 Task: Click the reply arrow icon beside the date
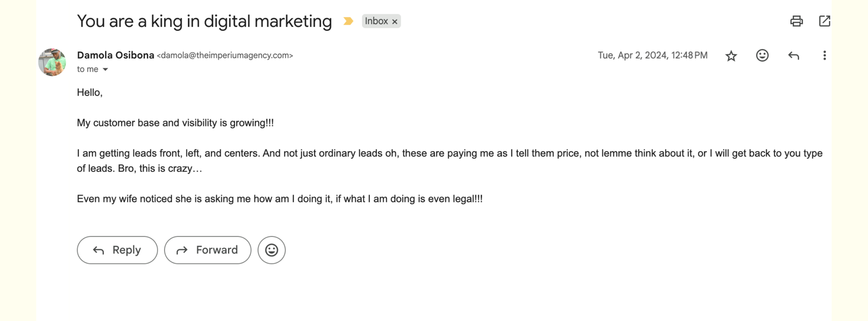click(793, 55)
